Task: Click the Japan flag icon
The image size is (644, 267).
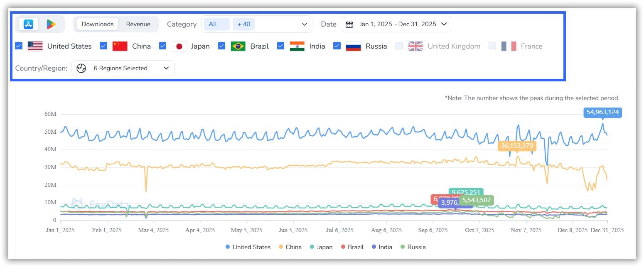Action: 179,46
